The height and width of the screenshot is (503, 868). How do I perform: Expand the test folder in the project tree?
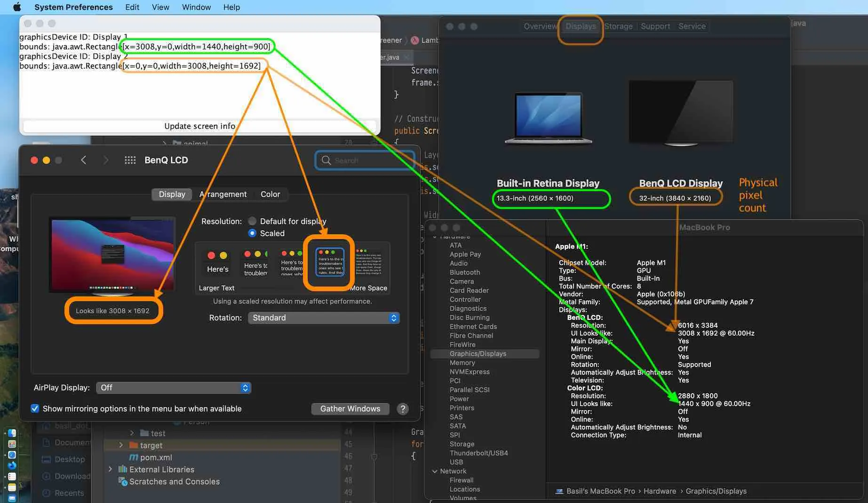132,433
